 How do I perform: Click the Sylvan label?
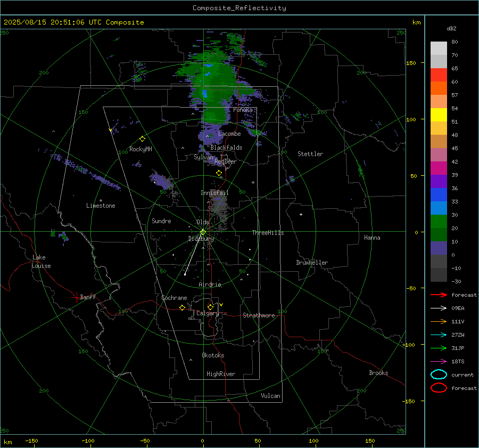(x=203, y=157)
